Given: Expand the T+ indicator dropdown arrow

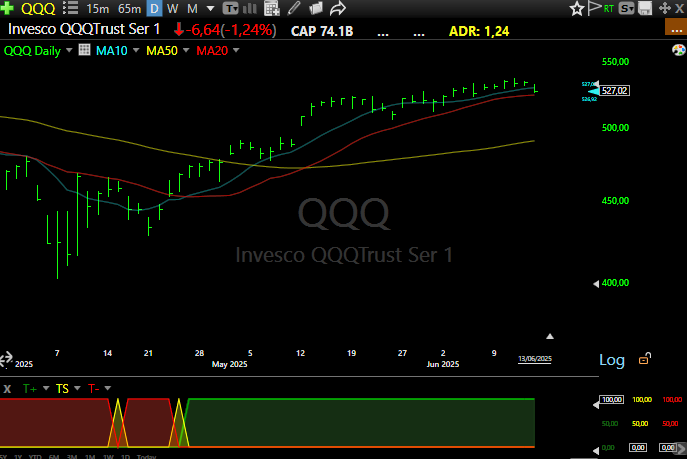Looking at the screenshot, I should pyautogui.click(x=46, y=388).
